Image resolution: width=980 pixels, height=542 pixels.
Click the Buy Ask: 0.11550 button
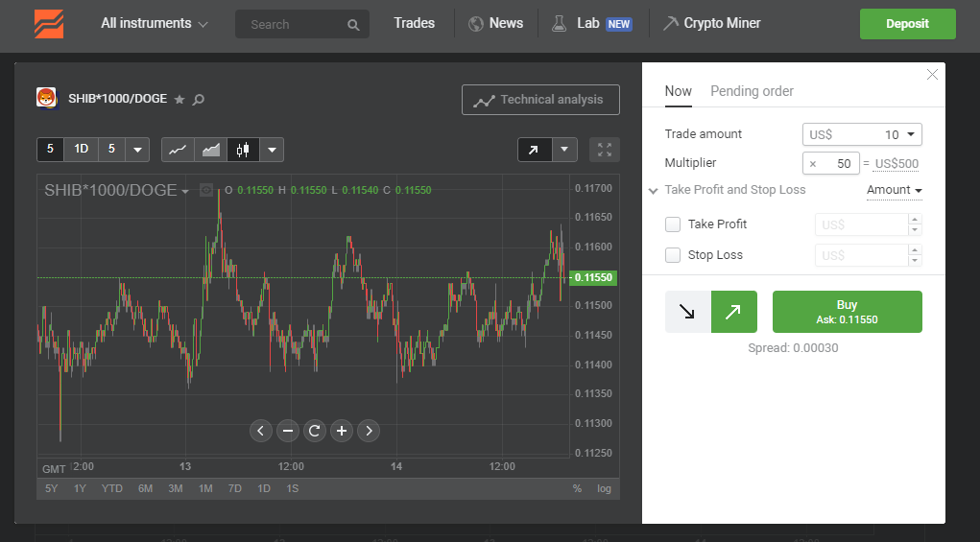847,312
